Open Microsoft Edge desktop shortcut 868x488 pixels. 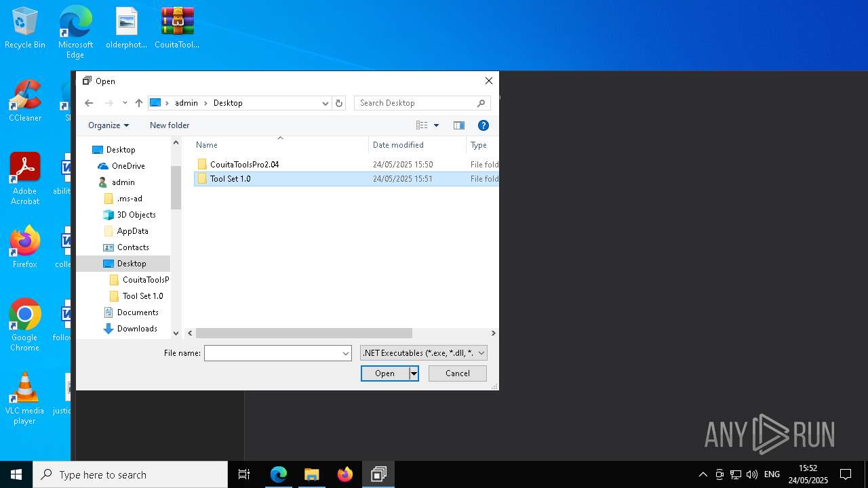(x=75, y=33)
